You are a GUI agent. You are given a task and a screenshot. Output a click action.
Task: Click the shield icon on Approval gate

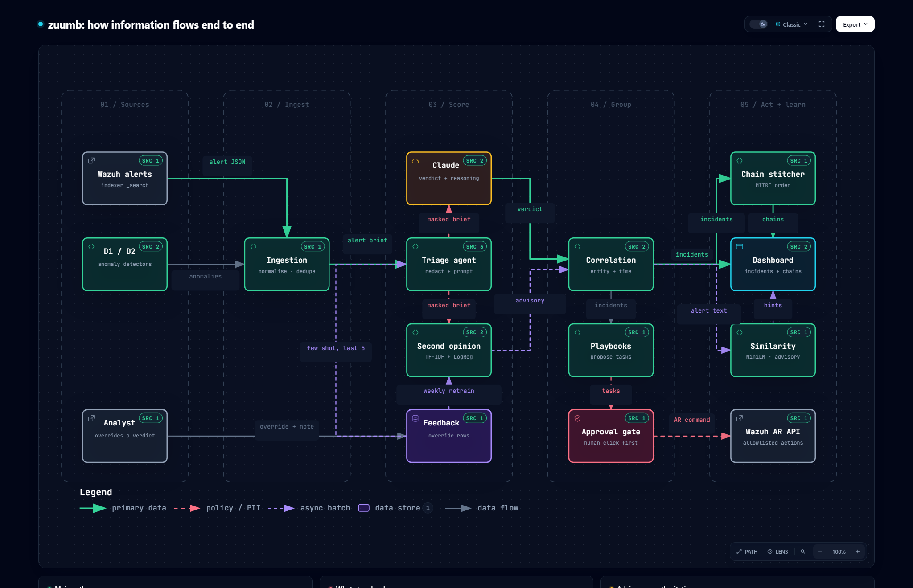(578, 418)
